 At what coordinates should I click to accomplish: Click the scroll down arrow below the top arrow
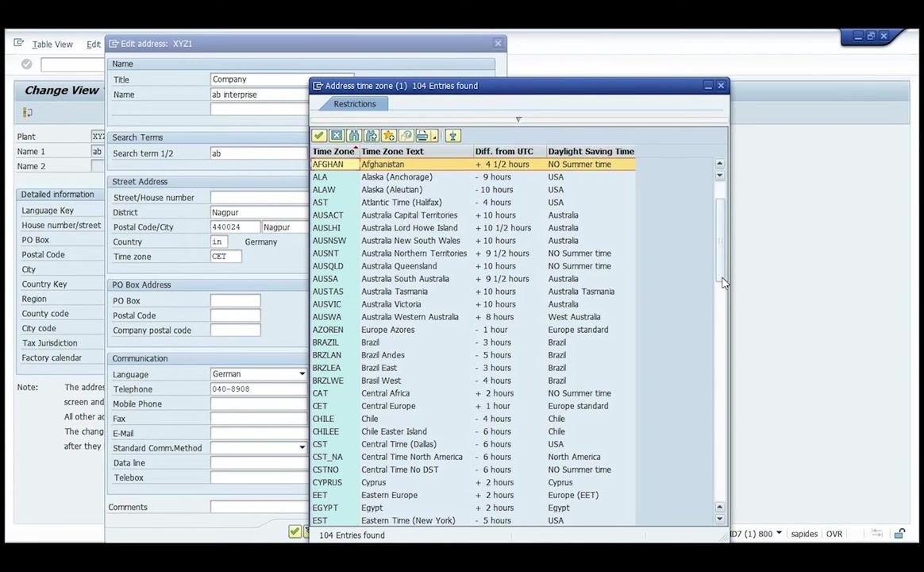pyautogui.click(x=719, y=176)
